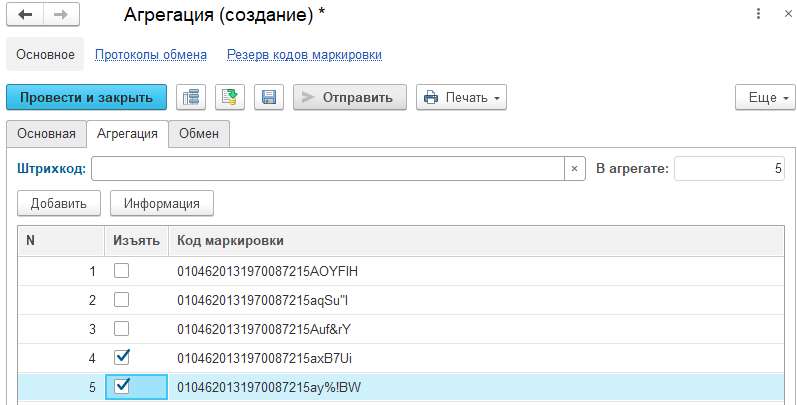Viewport: 797px width, 405px height.
Task: Check the Изъять box in row 1
Action: click(x=121, y=271)
